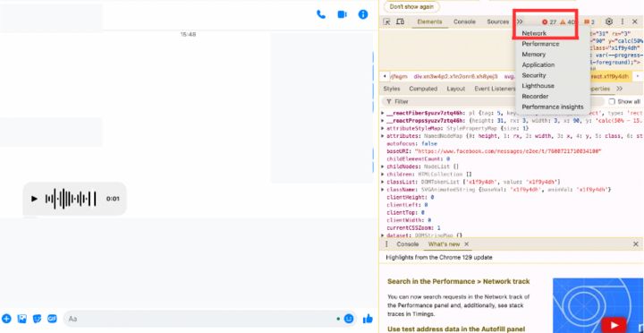Open the 40 warnings counter
Viewport: 644px width, 333px height.
pyautogui.click(x=568, y=22)
